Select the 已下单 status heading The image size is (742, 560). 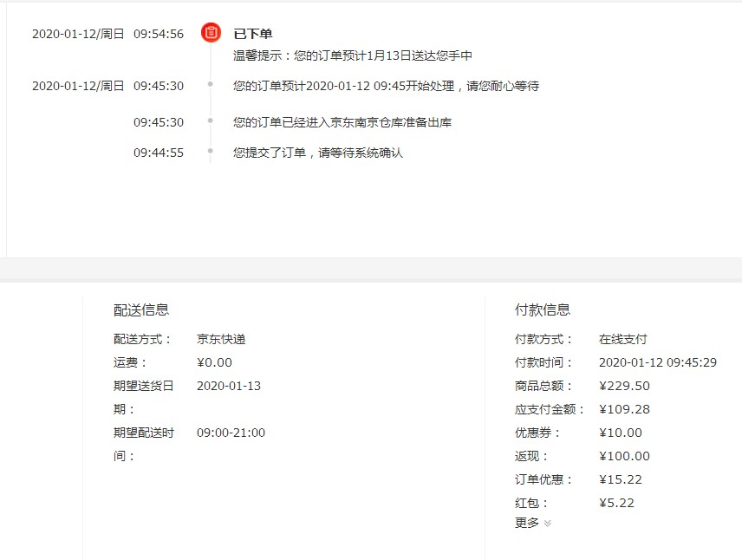tap(253, 34)
